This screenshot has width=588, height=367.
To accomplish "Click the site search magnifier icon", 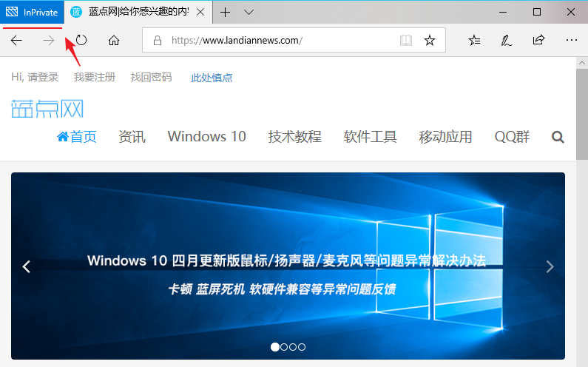I will (558, 138).
